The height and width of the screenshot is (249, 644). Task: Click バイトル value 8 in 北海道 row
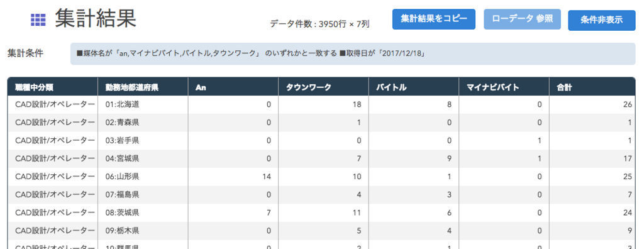(450, 104)
